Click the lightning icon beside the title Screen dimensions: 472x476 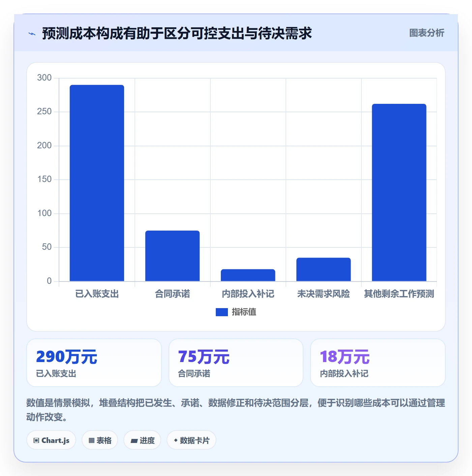32,34
